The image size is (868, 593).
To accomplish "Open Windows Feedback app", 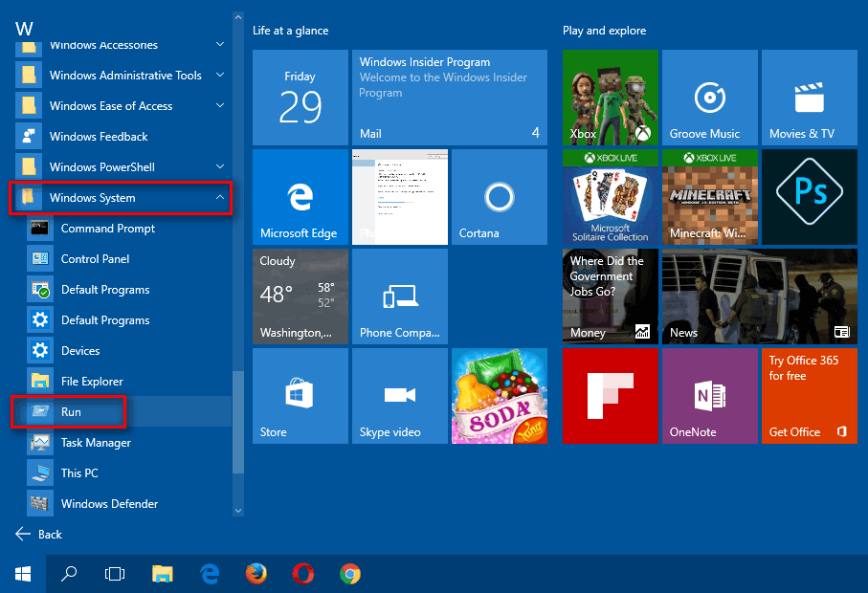I will [x=124, y=137].
